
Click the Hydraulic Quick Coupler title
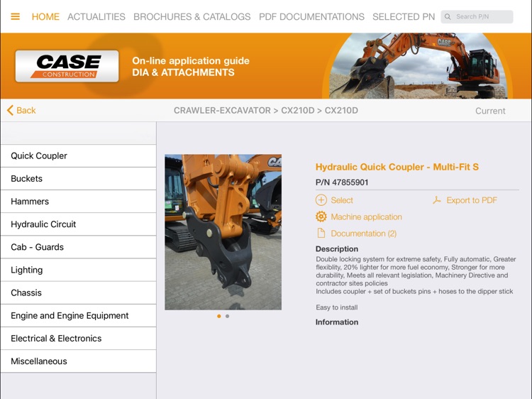397,167
